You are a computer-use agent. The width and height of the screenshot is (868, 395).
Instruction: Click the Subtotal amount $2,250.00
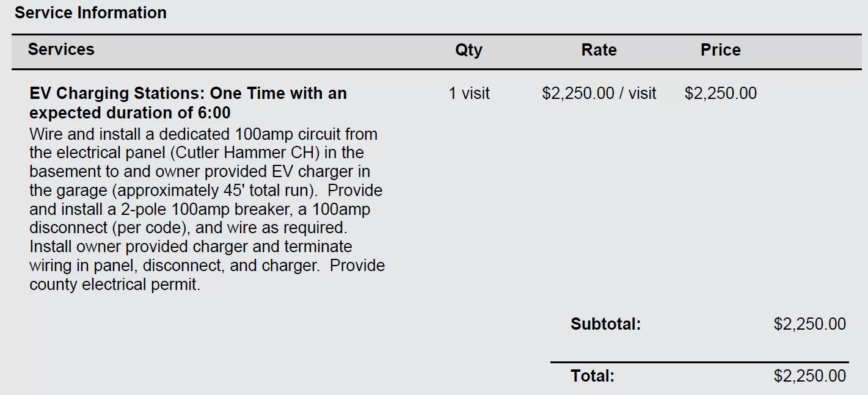pyautogui.click(x=810, y=324)
